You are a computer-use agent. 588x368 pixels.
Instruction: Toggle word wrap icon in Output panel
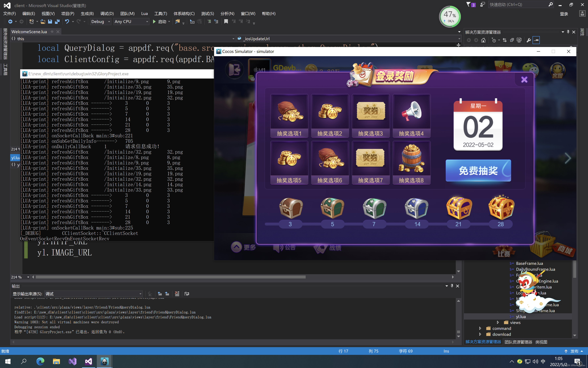coord(187,294)
